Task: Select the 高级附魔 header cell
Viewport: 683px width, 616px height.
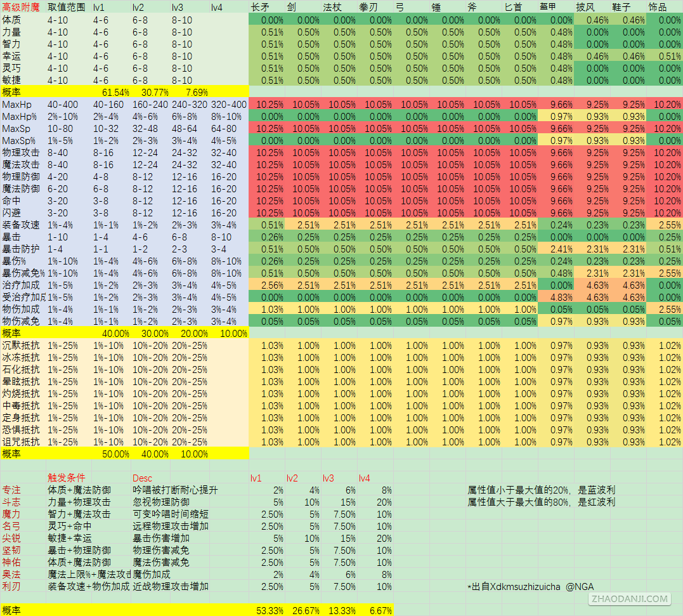Action: coord(21,7)
